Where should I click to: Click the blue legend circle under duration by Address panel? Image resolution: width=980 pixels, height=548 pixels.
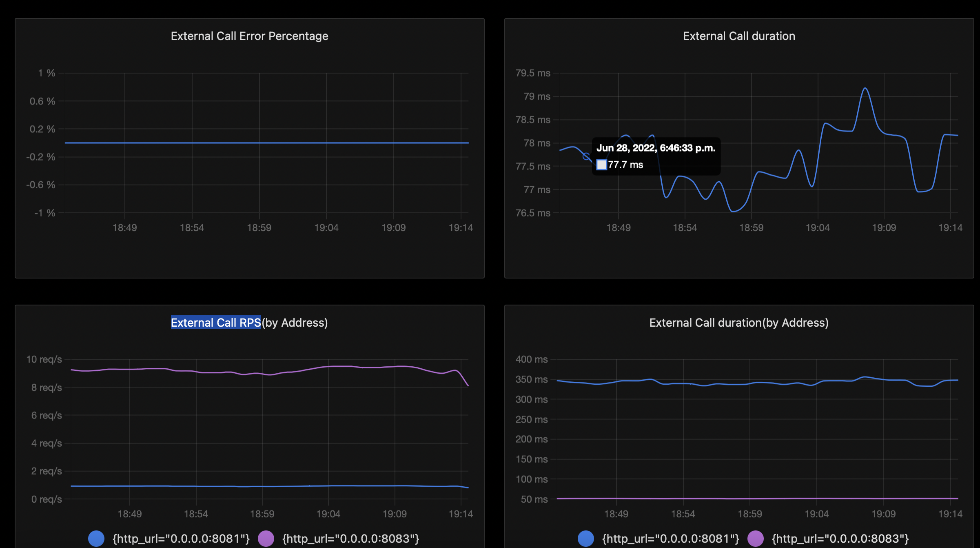click(587, 538)
